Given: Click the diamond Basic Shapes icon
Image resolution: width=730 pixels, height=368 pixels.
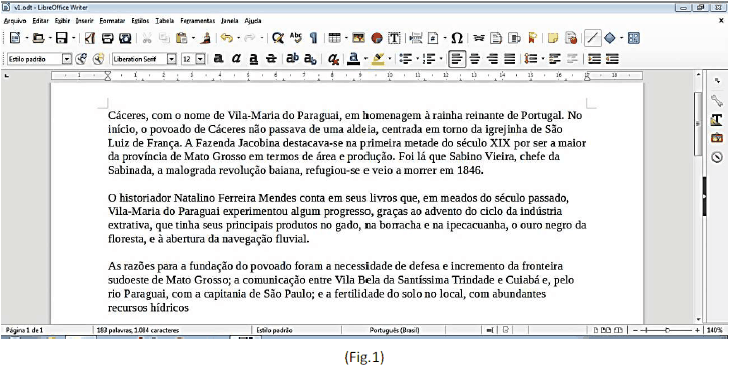Looking at the screenshot, I should point(610,38).
